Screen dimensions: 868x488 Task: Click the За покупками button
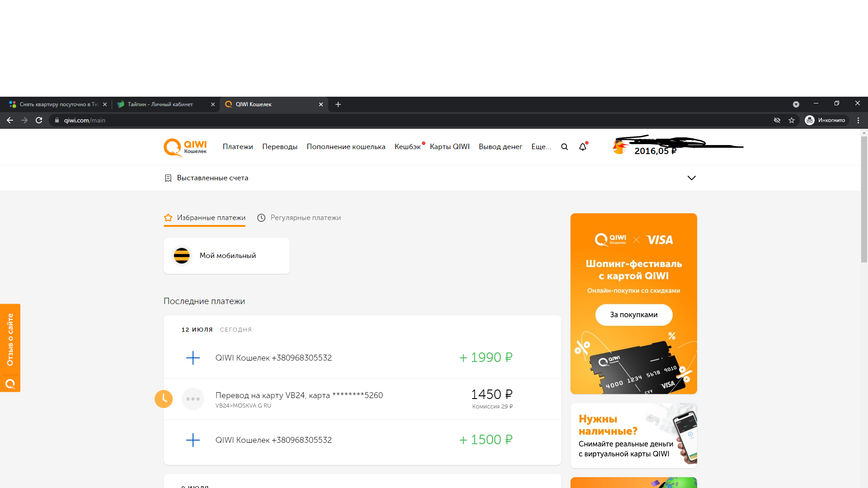coord(634,315)
